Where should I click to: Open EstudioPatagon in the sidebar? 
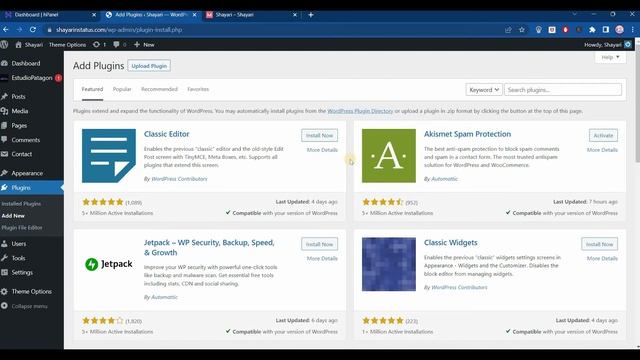pyautogui.click(x=31, y=78)
